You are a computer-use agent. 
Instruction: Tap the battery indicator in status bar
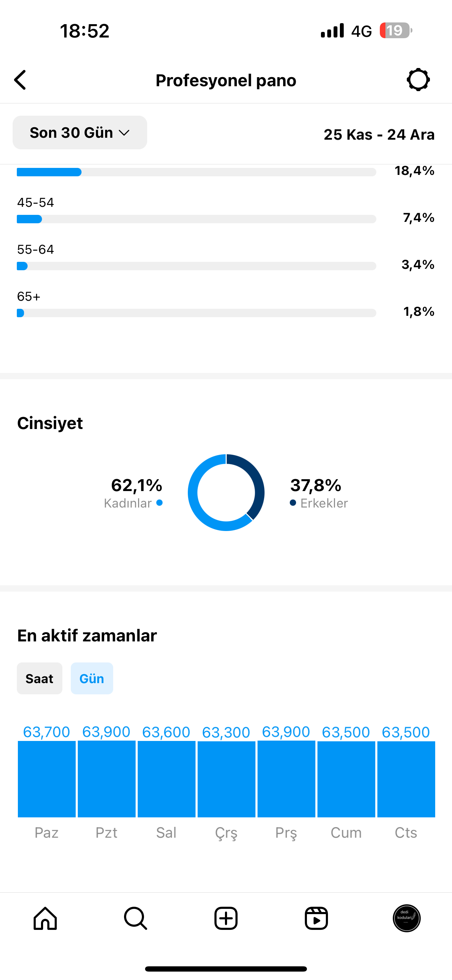[396, 30]
